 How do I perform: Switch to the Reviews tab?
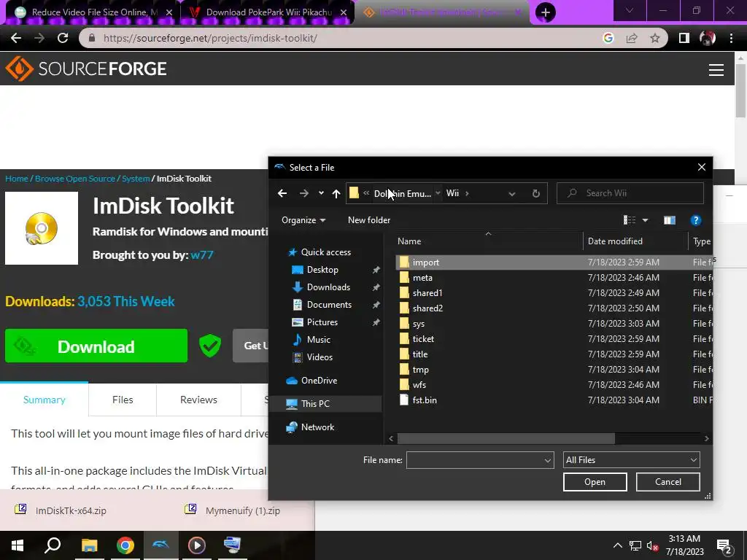(x=198, y=400)
